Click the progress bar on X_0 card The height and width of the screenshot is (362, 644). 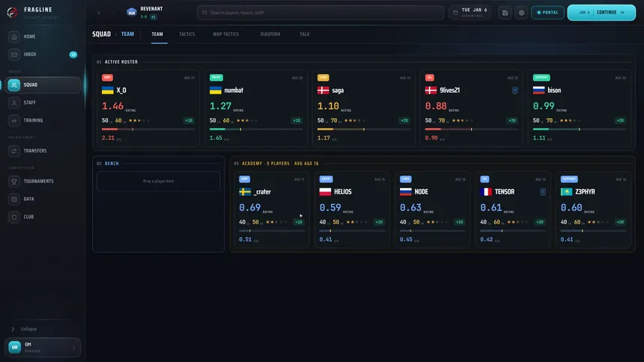(x=148, y=129)
